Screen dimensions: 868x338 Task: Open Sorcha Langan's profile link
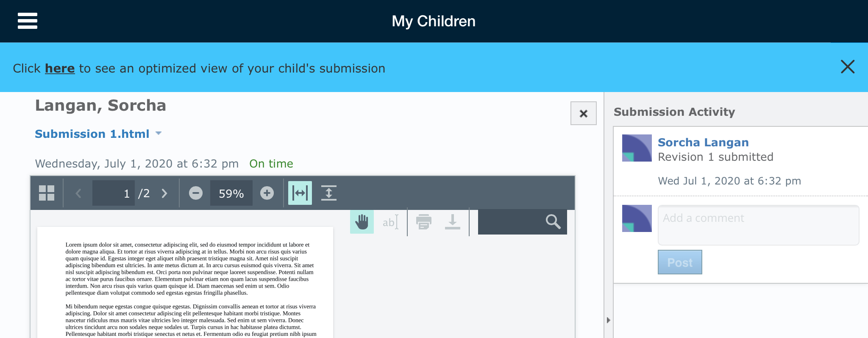coord(703,142)
